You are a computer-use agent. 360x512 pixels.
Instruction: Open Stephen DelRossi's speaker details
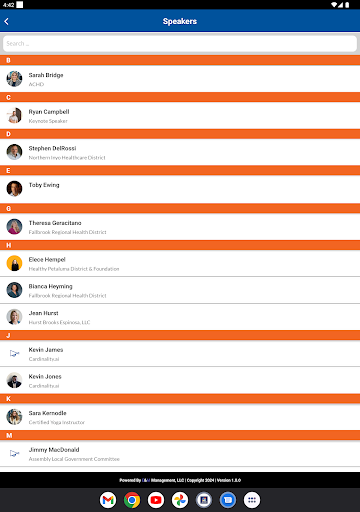point(180,152)
